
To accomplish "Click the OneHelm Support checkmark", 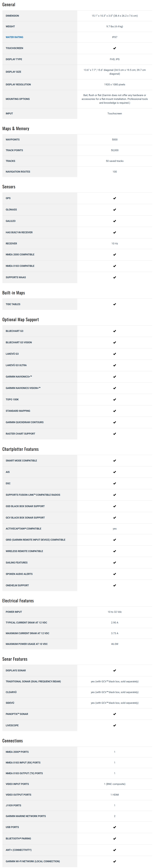I will click(115, 585).
